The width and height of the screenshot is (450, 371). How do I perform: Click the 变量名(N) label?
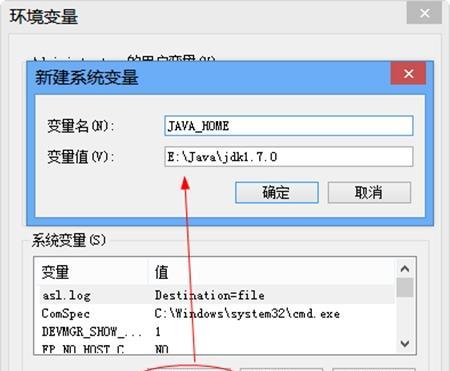pyautogui.click(x=81, y=126)
